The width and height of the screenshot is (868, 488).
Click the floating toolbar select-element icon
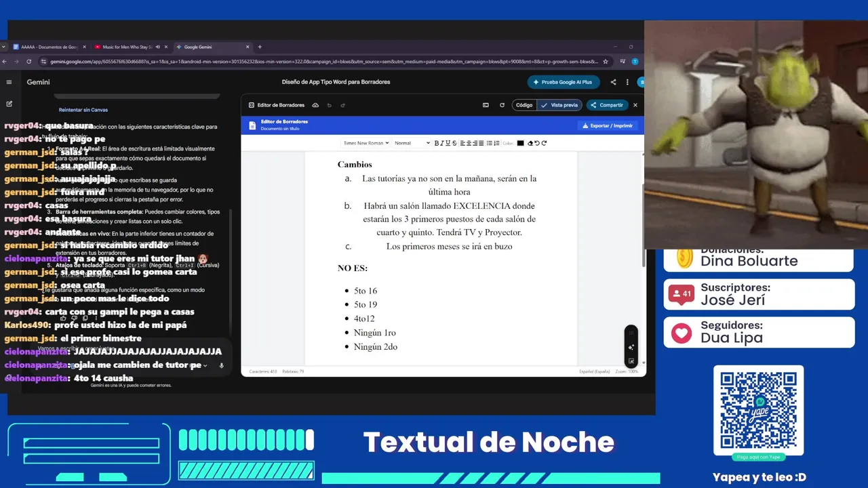point(631,361)
